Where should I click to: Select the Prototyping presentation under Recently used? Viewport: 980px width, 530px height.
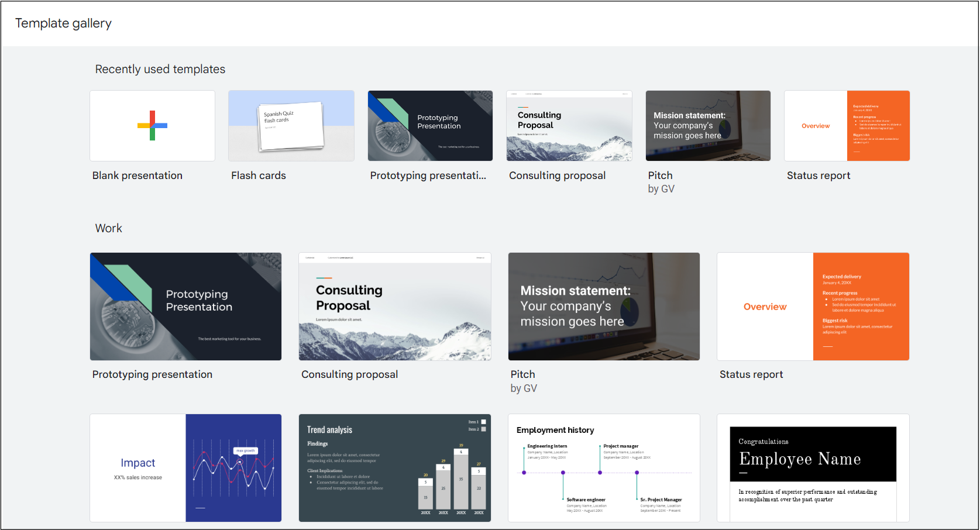pos(430,125)
